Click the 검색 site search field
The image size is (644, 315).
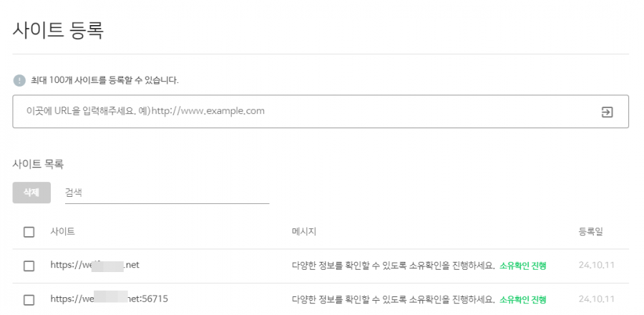tap(167, 193)
